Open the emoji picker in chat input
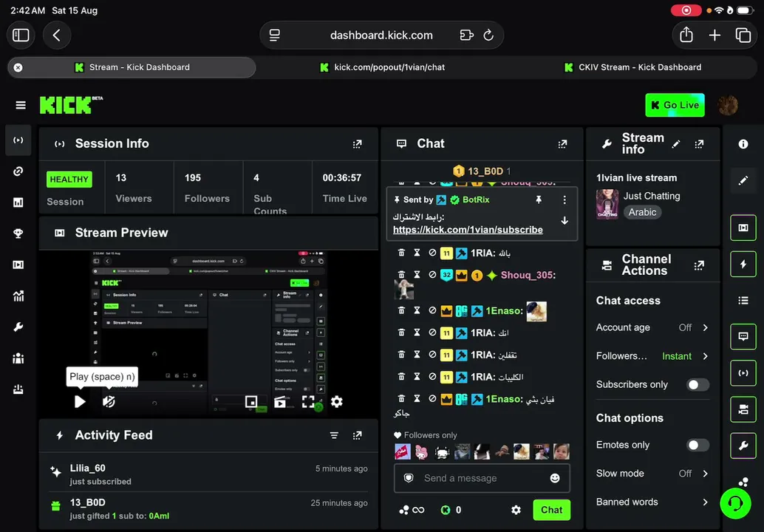764x532 pixels. pos(554,478)
